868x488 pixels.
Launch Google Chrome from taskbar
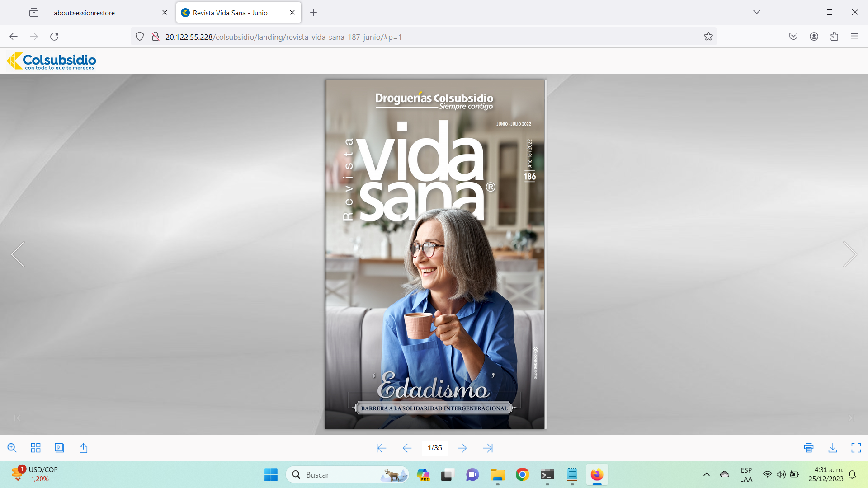pos(522,475)
